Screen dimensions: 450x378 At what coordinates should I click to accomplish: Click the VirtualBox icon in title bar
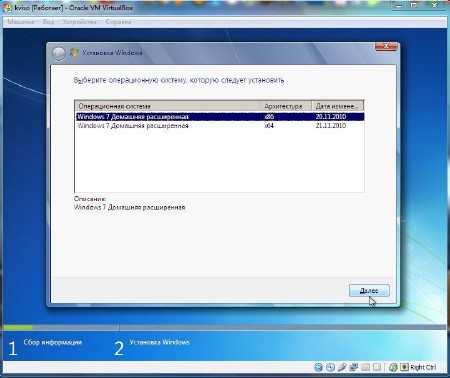pyautogui.click(x=8, y=7)
